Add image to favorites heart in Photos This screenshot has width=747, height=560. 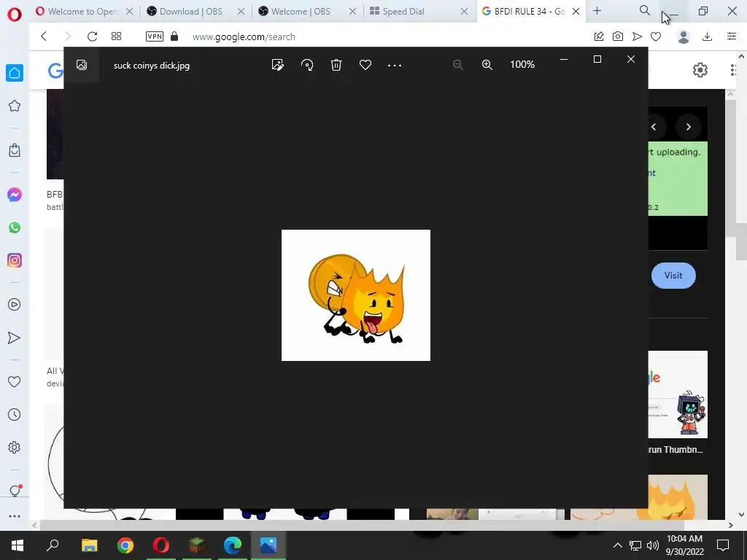tap(365, 65)
